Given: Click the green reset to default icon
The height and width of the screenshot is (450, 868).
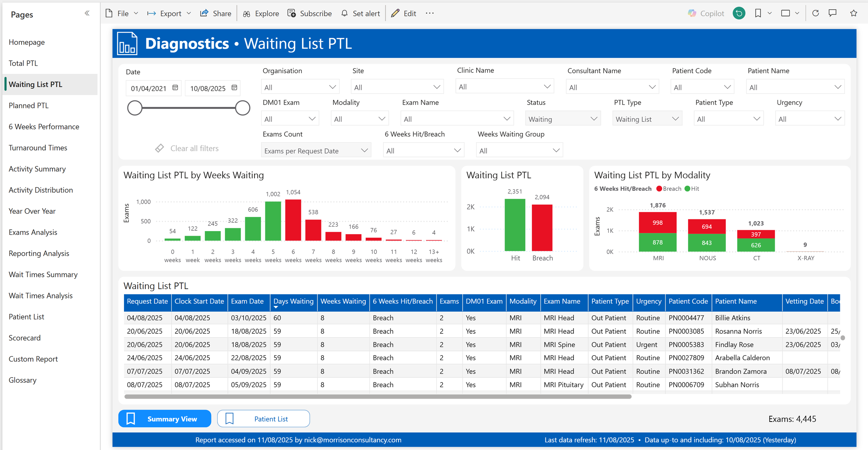Looking at the screenshot, I should point(739,13).
